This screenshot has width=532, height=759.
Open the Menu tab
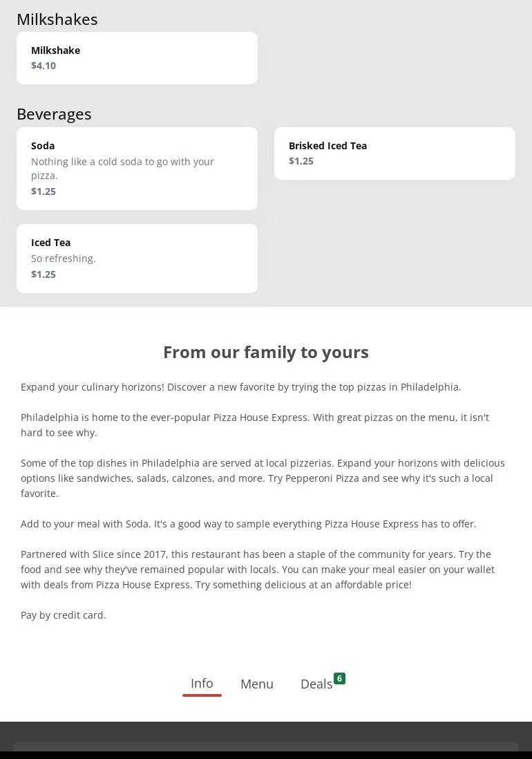coord(257,684)
